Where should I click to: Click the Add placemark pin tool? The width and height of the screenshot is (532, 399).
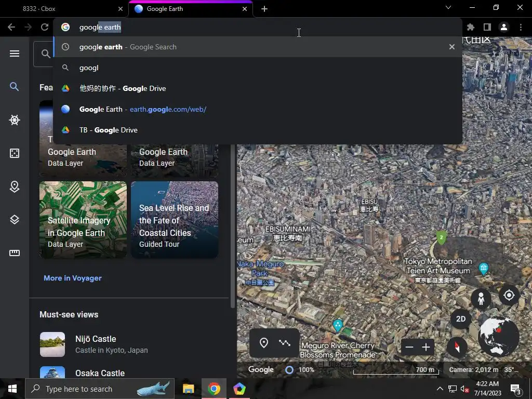tap(263, 343)
